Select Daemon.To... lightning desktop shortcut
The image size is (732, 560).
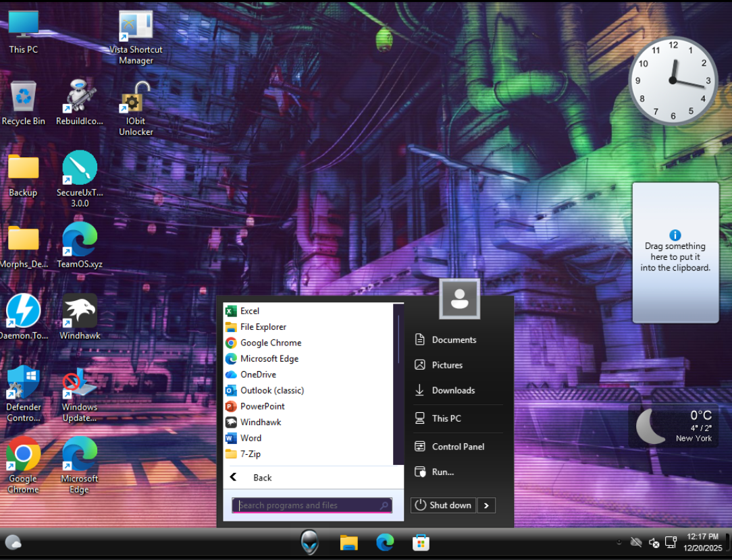pyautogui.click(x=24, y=317)
